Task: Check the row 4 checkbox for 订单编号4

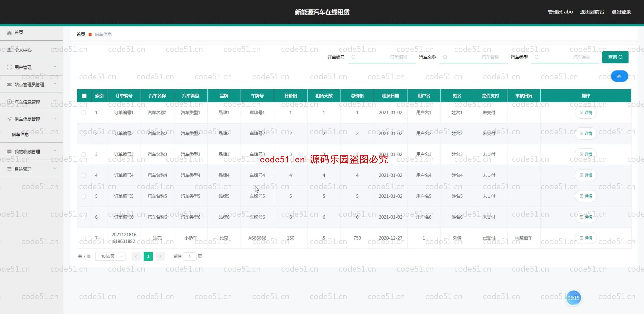Action: pos(84,175)
